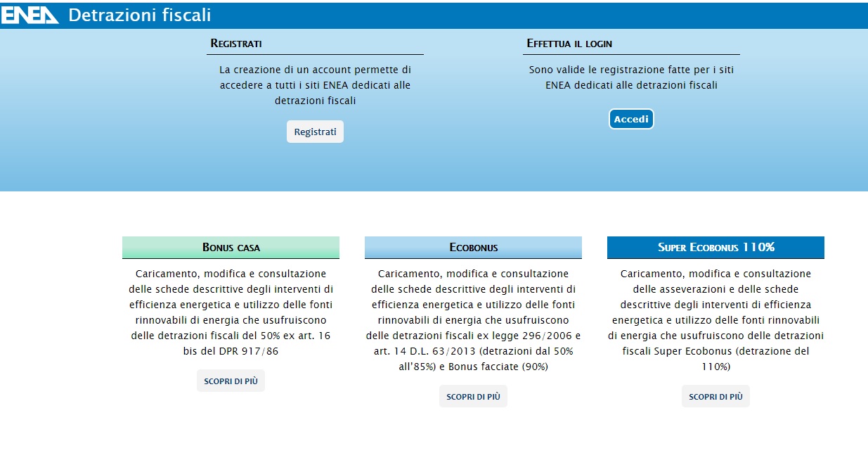The width and height of the screenshot is (868, 451).
Task: Click the Registrati button
Action: coord(315,131)
